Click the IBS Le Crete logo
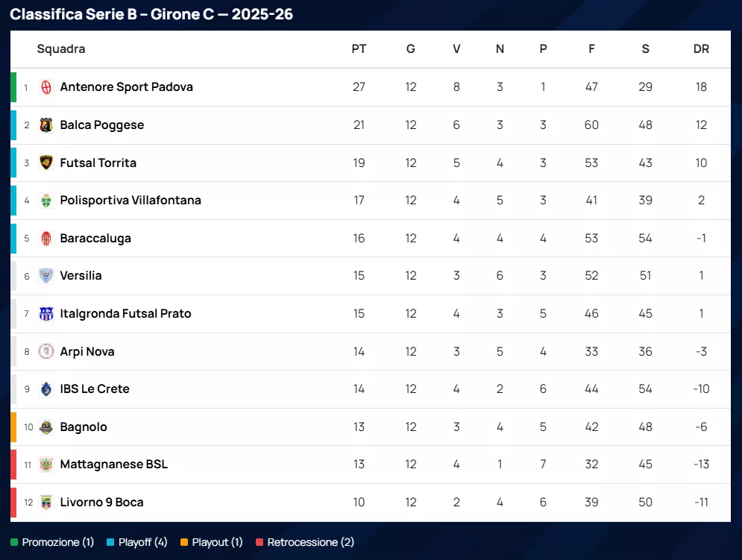Viewport: 742px width, 560px height. (46, 389)
